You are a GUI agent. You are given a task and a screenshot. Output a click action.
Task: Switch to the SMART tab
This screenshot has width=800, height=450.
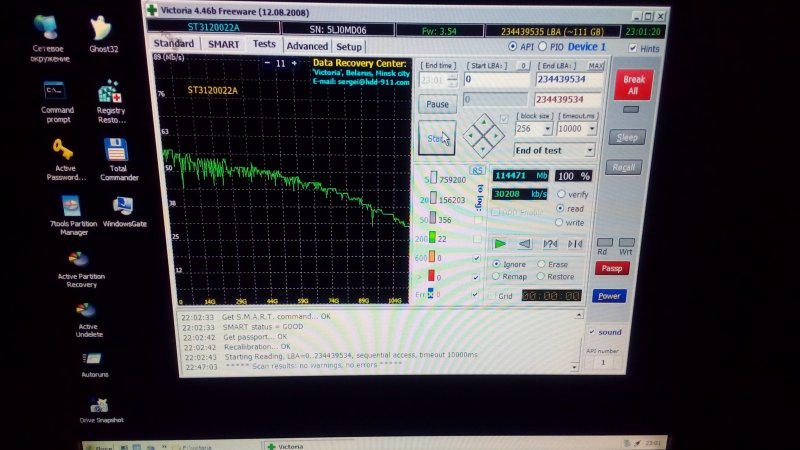pyautogui.click(x=221, y=44)
